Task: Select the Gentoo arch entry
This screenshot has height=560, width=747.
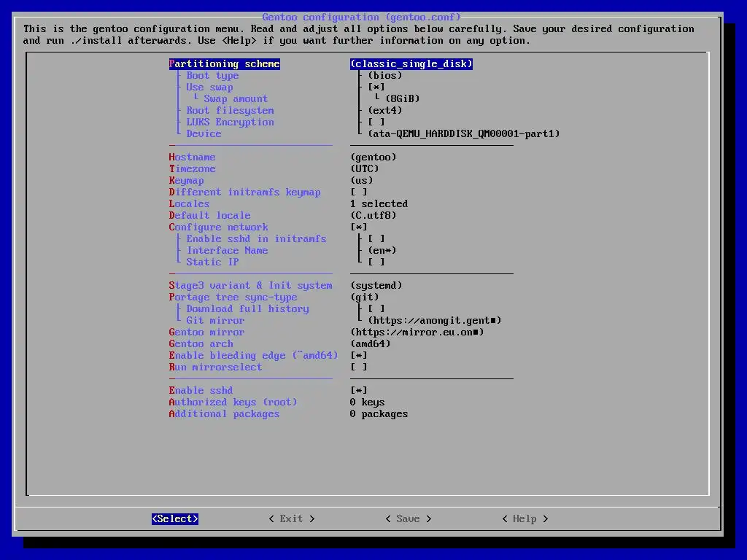Action: [201, 344]
